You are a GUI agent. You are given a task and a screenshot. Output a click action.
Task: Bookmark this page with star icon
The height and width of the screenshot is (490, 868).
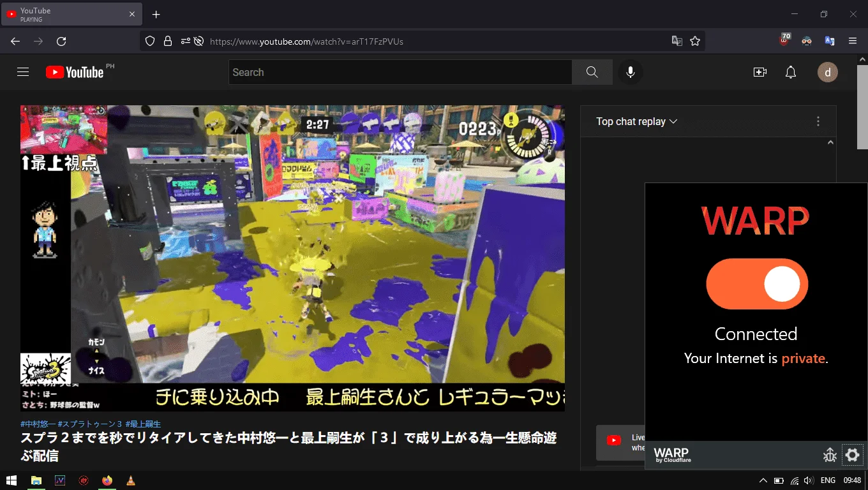[x=695, y=41]
